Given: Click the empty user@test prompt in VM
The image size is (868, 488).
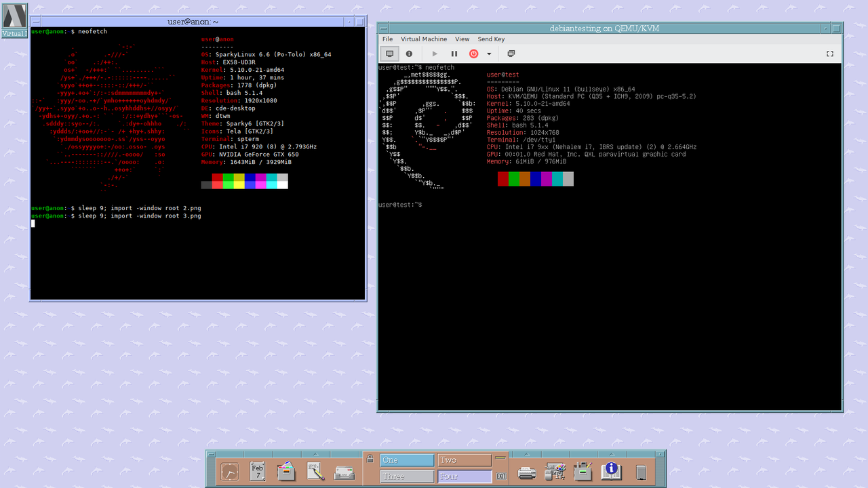Looking at the screenshot, I should point(400,204).
